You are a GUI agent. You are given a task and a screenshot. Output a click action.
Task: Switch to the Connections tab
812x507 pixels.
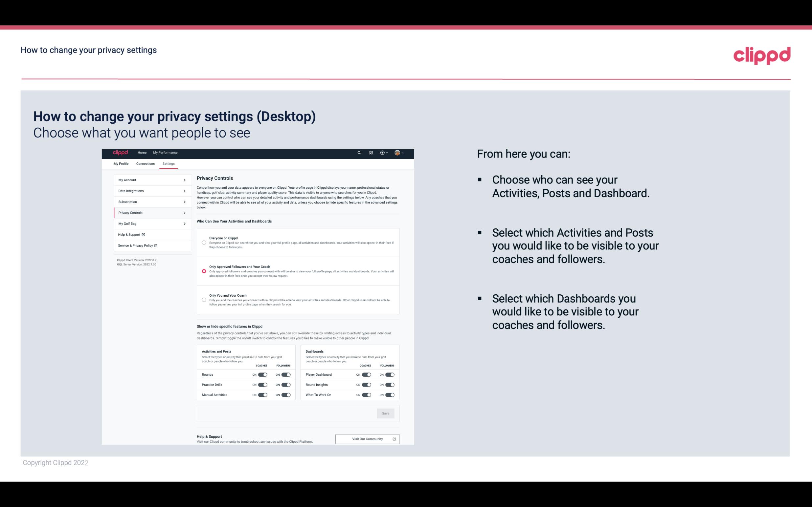pos(145,163)
